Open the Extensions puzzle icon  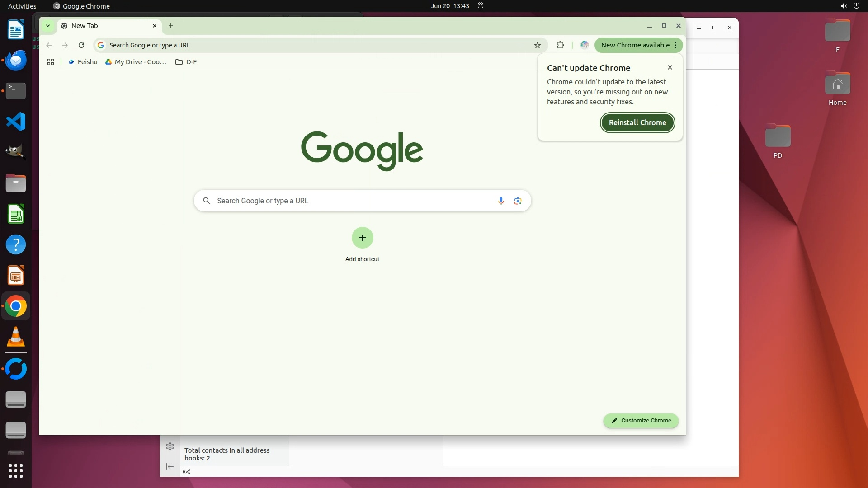(561, 45)
